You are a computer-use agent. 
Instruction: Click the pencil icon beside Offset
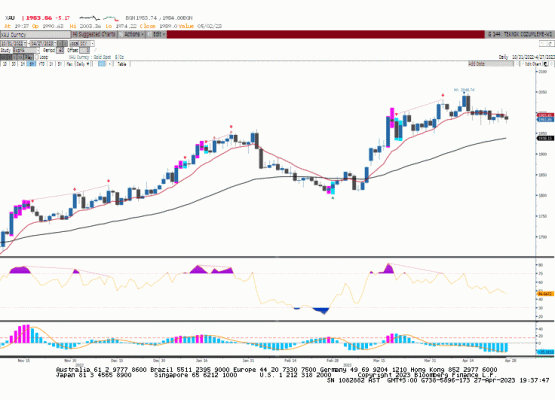pyautogui.click(x=95, y=50)
